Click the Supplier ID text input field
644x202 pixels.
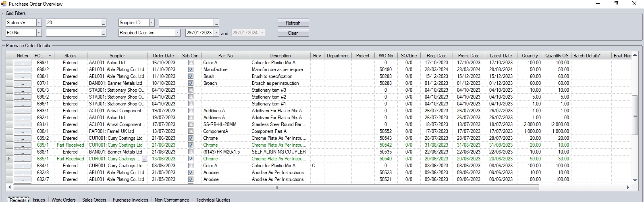(x=186, y=23)
